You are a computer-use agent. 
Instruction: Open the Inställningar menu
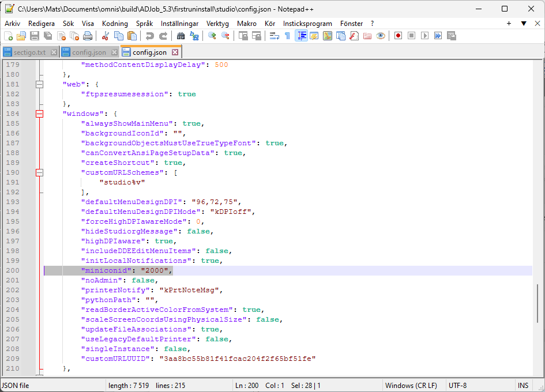tap(180, 24)
